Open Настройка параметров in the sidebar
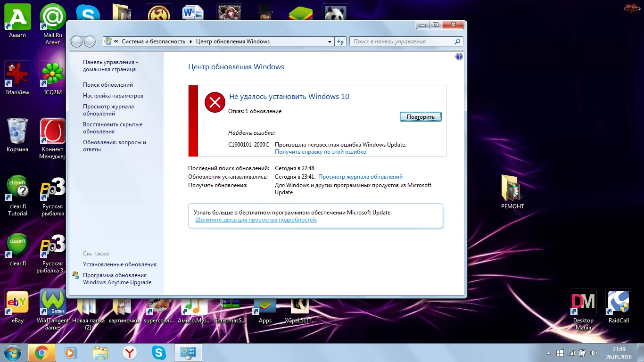The width and height of the screenshot is (644, 362). click(x=113, y=96)
